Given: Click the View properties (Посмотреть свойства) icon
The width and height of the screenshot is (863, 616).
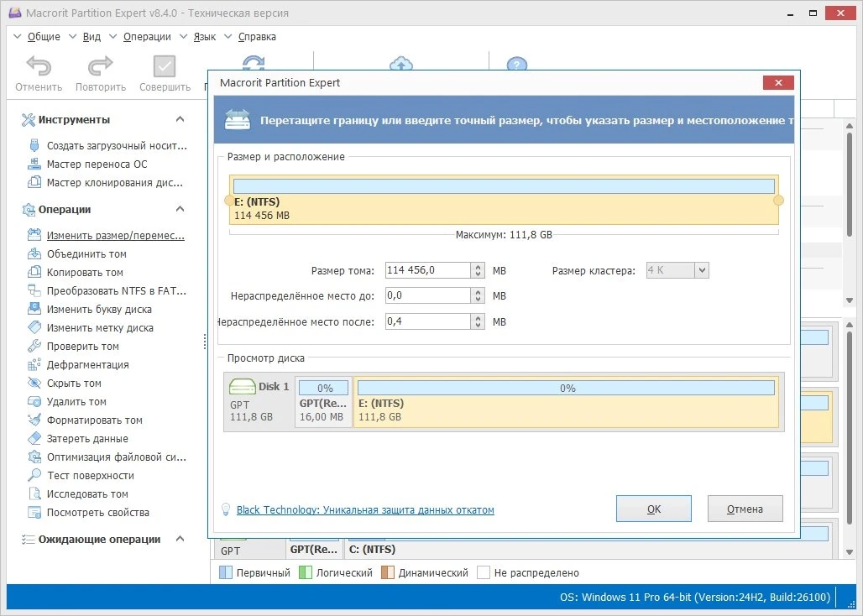Looking at the screenshot, I should (x=34, y=512).
